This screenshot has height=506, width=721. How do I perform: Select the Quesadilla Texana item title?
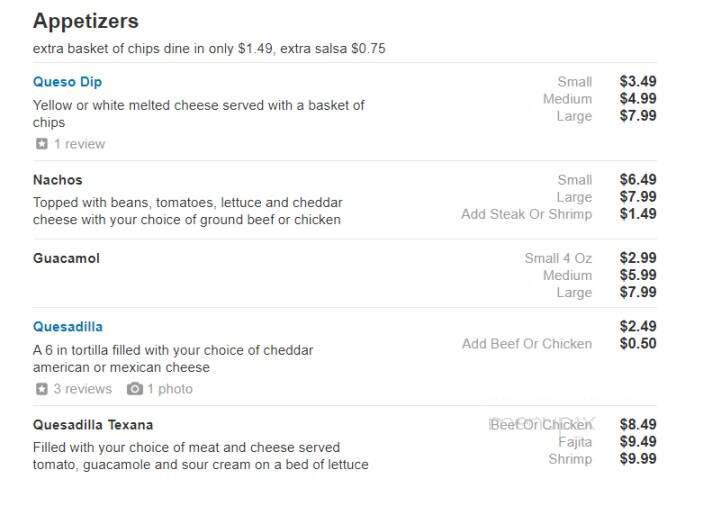93,425
